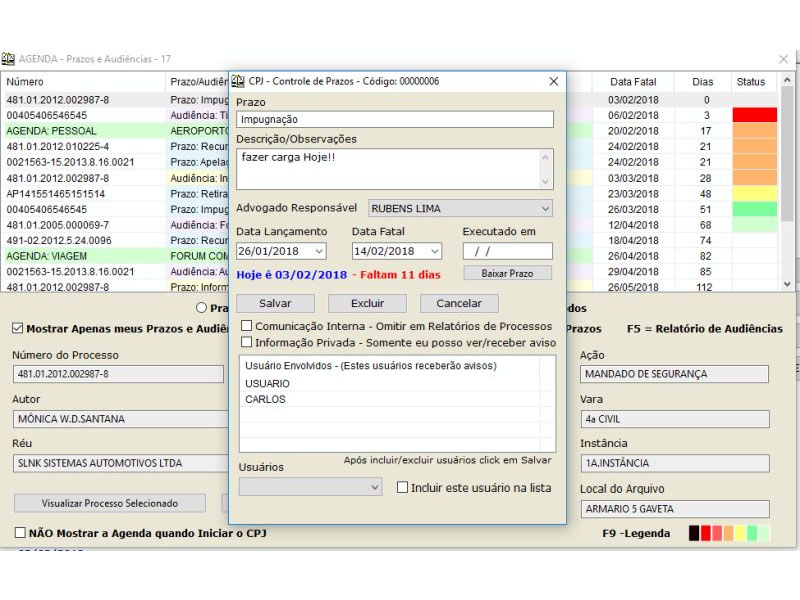This screenshot has height=600, width=800.
Task: Click the green status cell for 26/03/2018
Action: tap(754, 209)
